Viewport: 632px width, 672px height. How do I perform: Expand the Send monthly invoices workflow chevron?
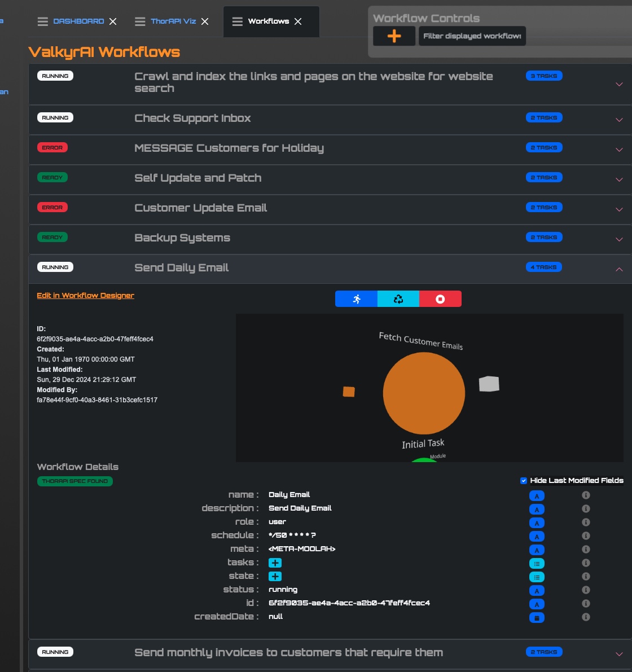(619, 654)
